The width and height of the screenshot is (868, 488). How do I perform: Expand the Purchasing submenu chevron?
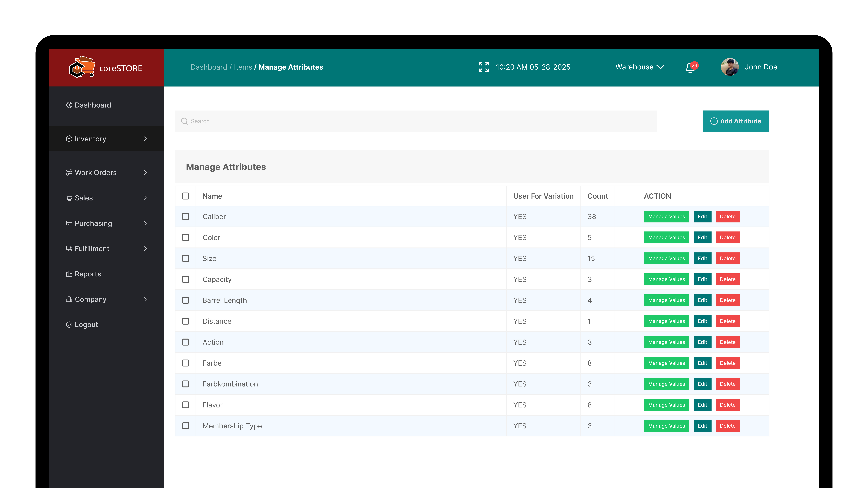pos(146,223)
